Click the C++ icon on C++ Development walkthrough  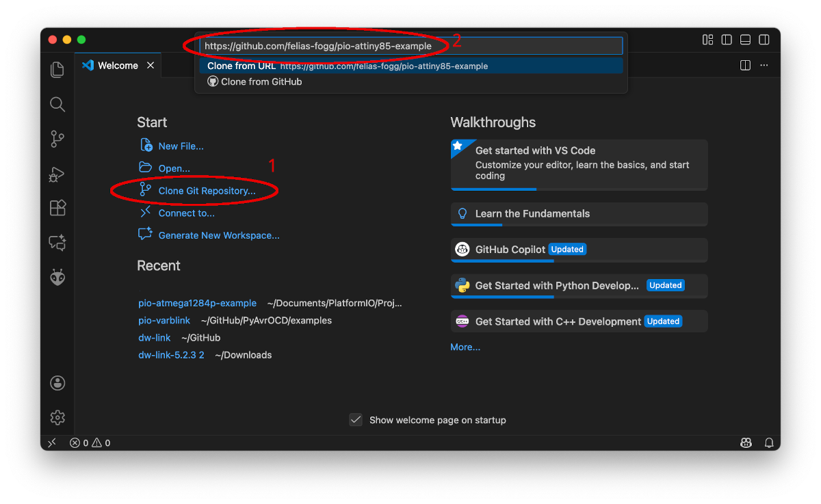pos(462,321)
